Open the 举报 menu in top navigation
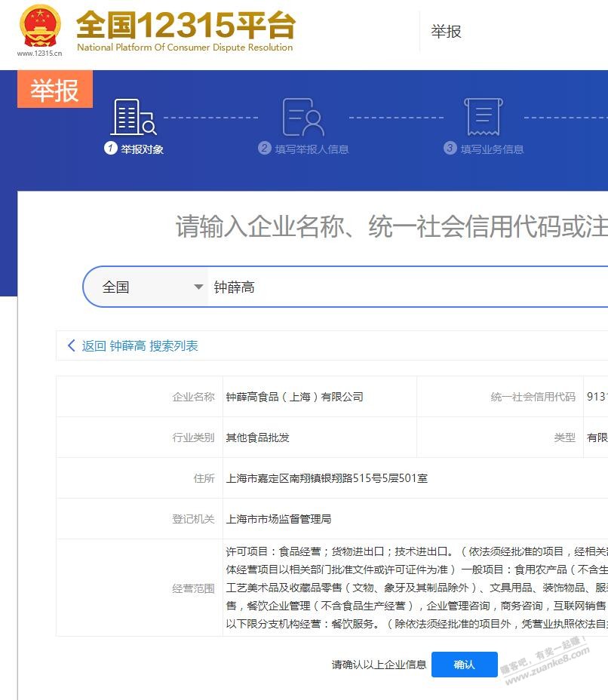This screenshot has width=608, height=700. point(446,31)
